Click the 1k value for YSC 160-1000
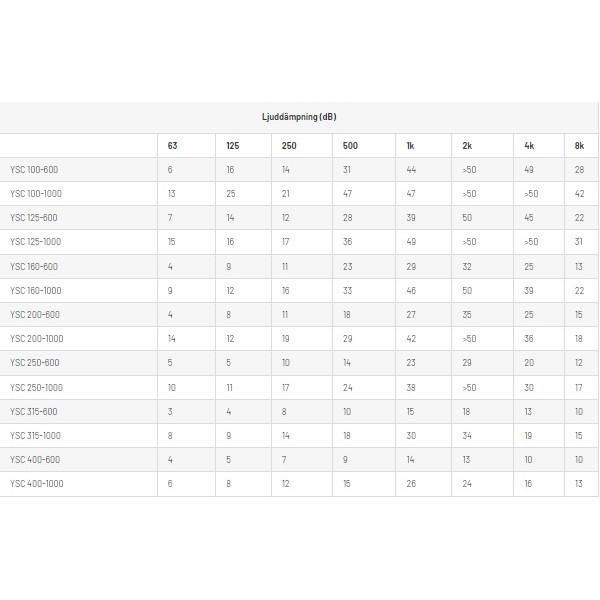The image size is (600, 600). pyautogui.click(x=411, y=291)
